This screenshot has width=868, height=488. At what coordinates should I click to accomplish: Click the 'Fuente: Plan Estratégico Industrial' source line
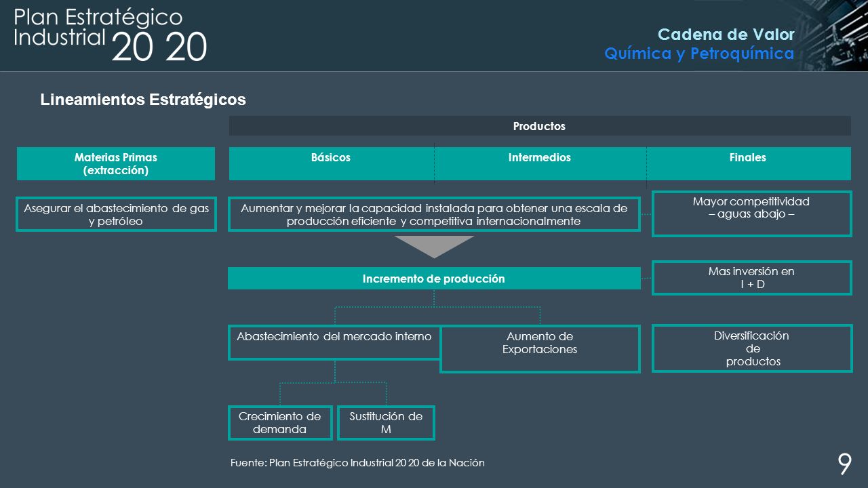click(358, 463)
